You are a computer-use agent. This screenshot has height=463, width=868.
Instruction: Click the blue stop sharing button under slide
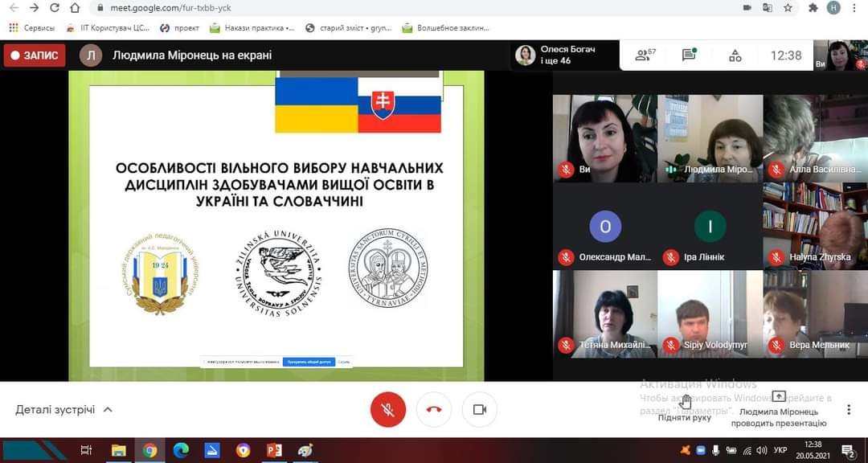(x=306, y=362)
